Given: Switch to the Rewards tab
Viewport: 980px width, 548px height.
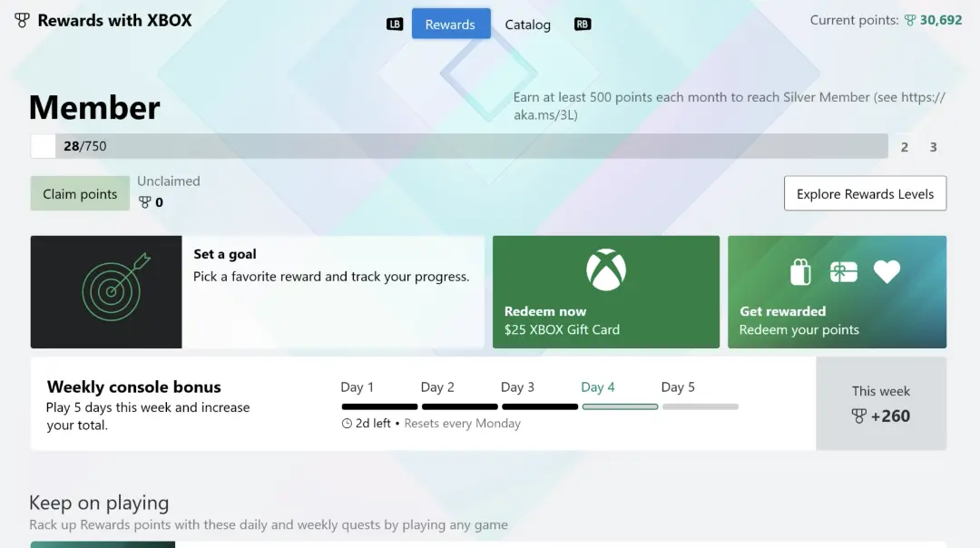Looking at the screenshot, I should pyautogui.click(x=451, y=24).
